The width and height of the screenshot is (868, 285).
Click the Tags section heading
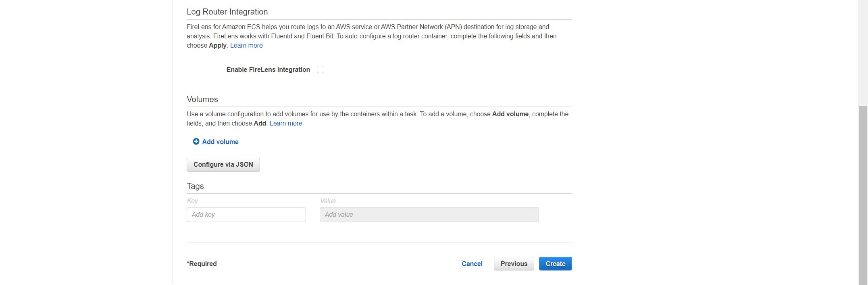195,186
